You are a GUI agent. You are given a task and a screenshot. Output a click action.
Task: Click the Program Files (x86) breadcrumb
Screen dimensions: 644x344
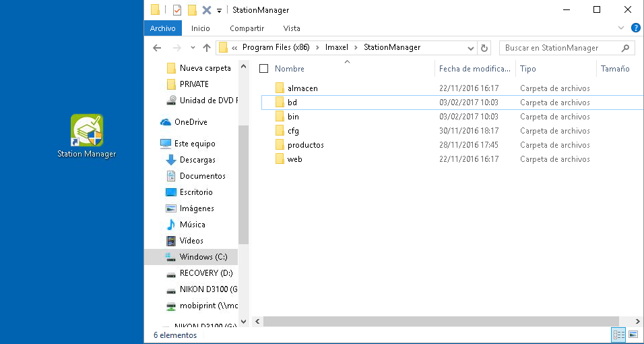[276, 47]
